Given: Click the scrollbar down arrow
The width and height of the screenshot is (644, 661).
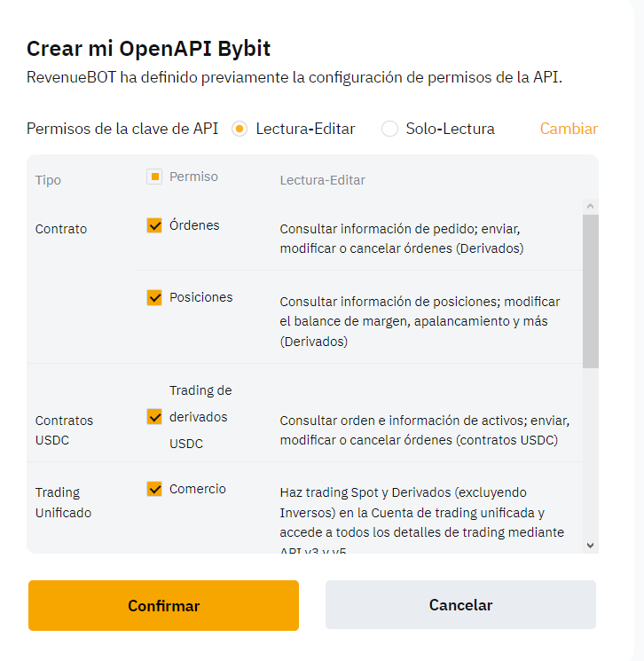Looking at the screenshot, I should 590,546.
